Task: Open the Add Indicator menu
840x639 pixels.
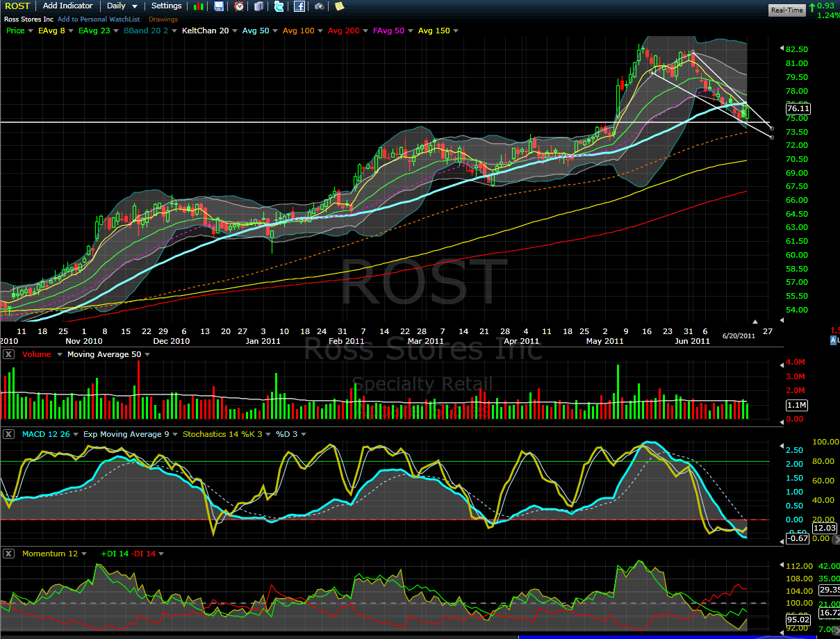Action: (67, 6)
